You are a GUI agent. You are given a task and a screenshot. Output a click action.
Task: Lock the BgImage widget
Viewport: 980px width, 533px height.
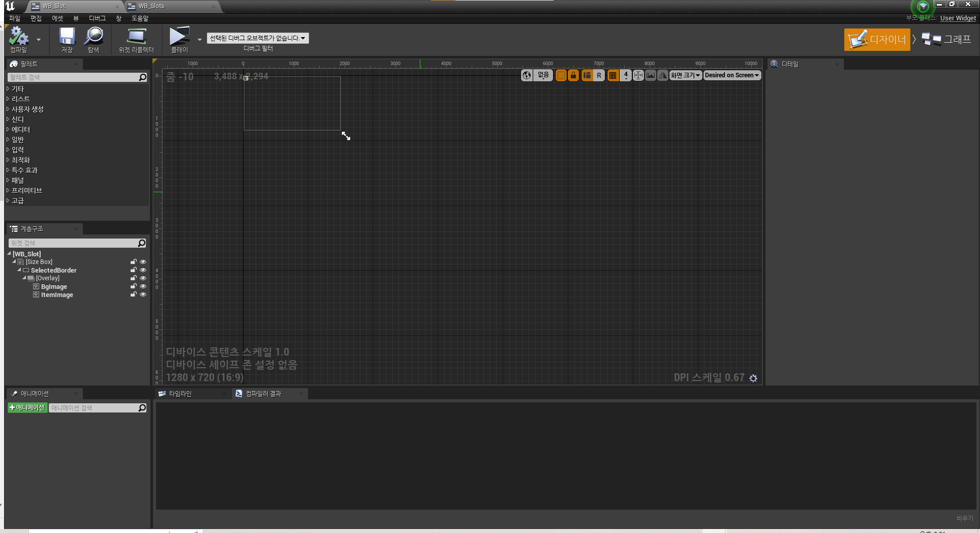[134, 286]
